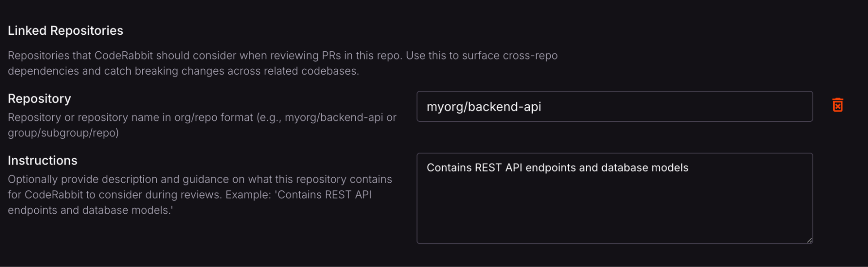Place cursor in the myorg/backend-api text
Image resolution: width=868 pixels, height=267 pixels.
tap(484, 107)
